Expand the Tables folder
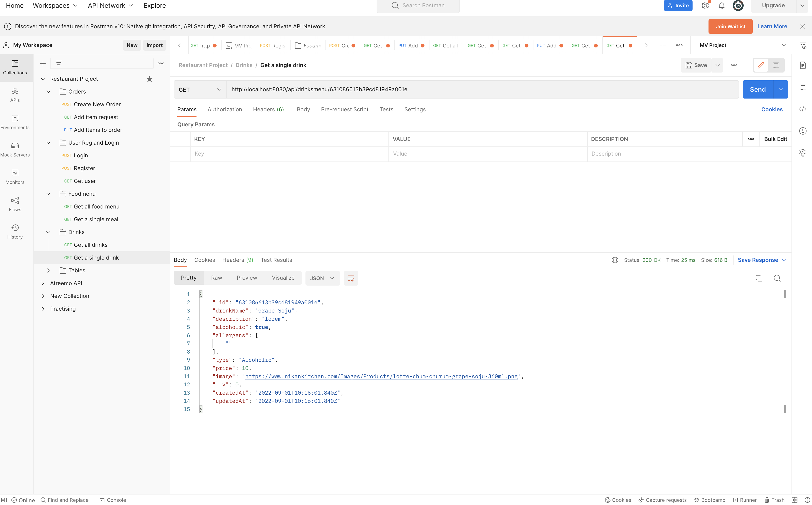Screen dimensions: 812x505 [x=48, y=271]
